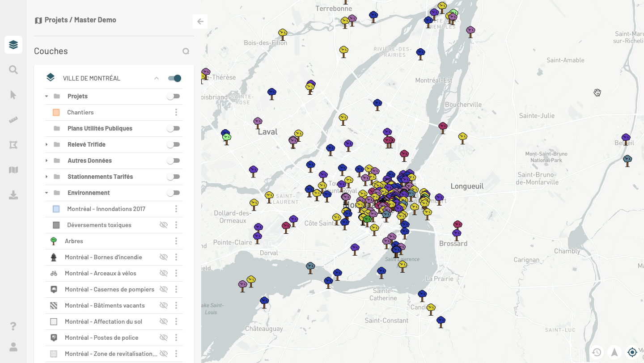Open options menu for Arbres layer
Screen dimensions: 644x363
176,241
